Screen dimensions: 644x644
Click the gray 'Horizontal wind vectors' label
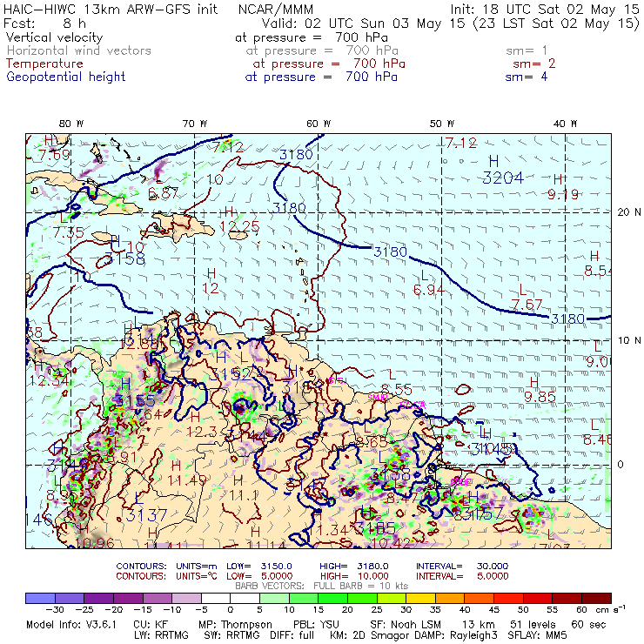pyautogui.click(x=79, y=50)
